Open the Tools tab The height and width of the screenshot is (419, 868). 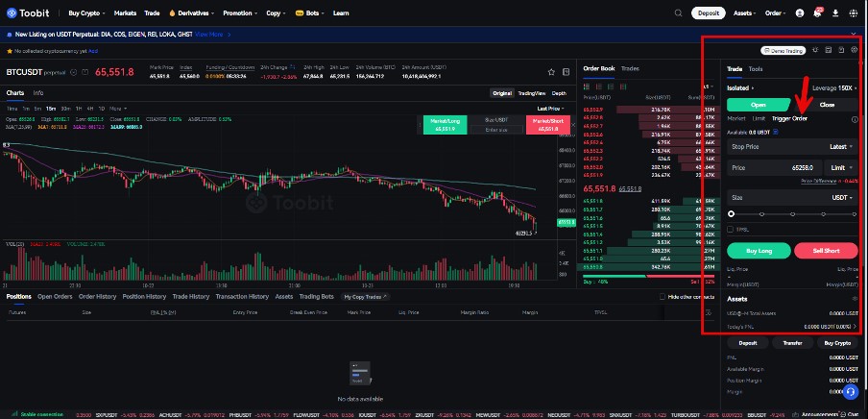(755, 69)
